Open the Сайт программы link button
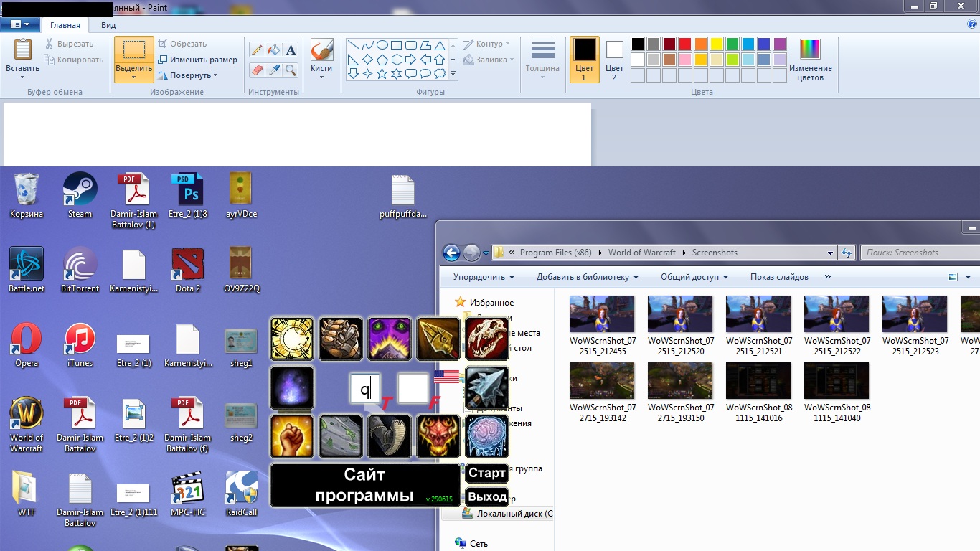Screen dimensions: 980x551 click(x=365, y=486)
